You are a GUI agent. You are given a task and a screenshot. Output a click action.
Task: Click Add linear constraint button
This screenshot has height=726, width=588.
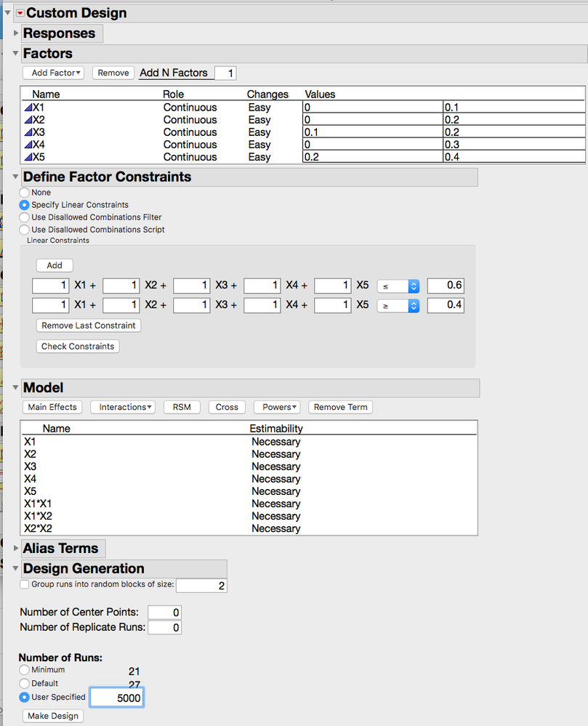(x=55, y=265)
